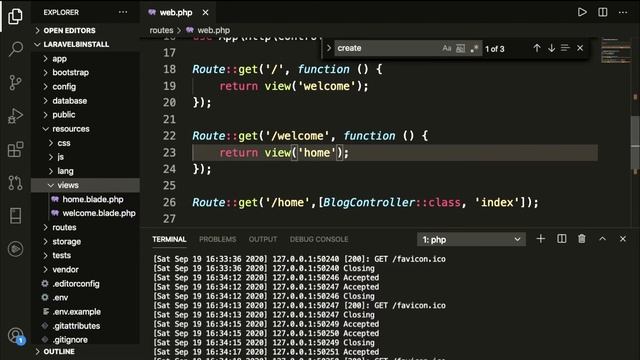
Task: Split the editor to the right
Action: point(602,12)
